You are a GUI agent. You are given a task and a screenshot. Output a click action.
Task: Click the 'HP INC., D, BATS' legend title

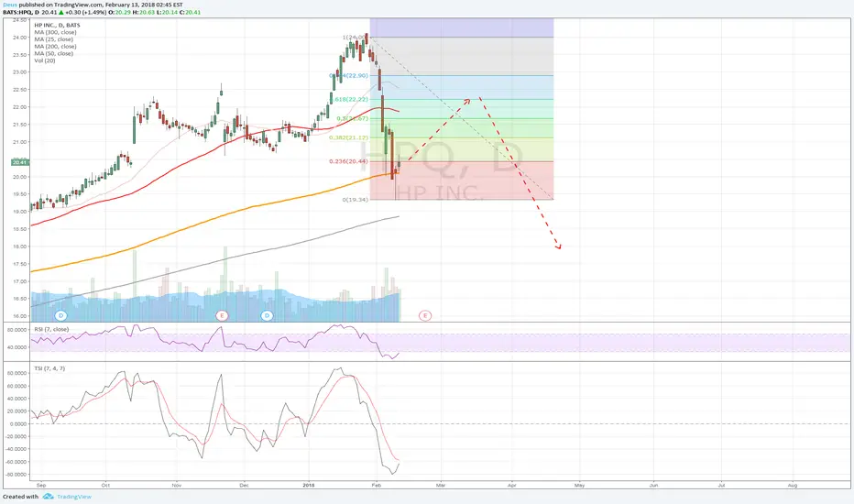coord(57,25)
